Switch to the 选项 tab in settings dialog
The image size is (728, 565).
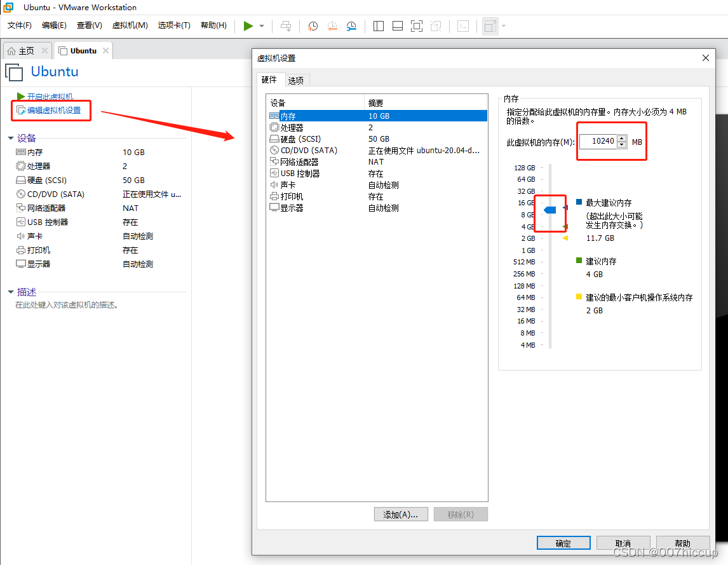[x=296, y=80]
